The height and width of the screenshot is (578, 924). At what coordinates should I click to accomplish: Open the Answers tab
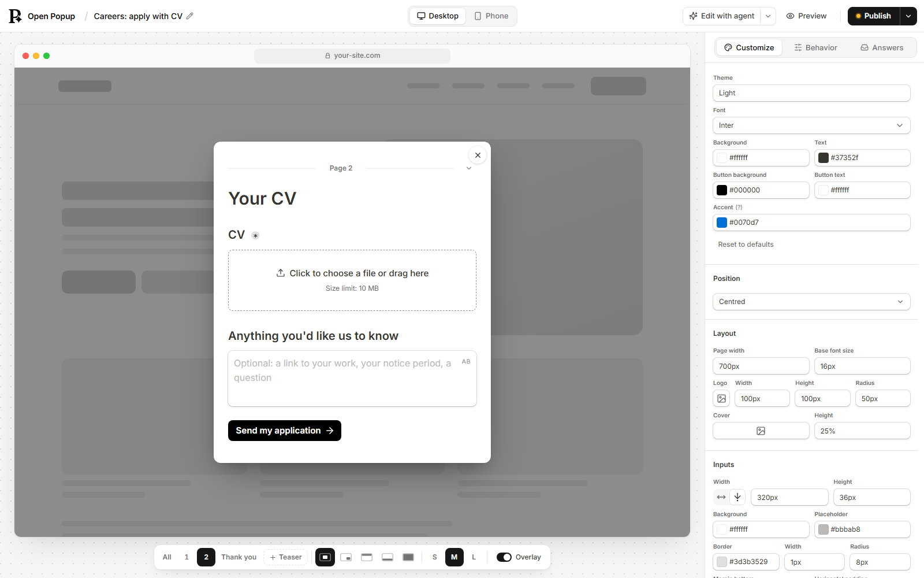882,47
